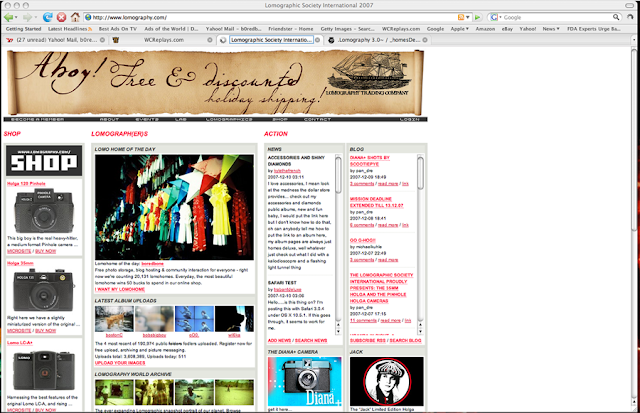Open the Mission Deadline Extended blog post
The width and height of the screenshot is (640, 413).
(x=376, y=202)
